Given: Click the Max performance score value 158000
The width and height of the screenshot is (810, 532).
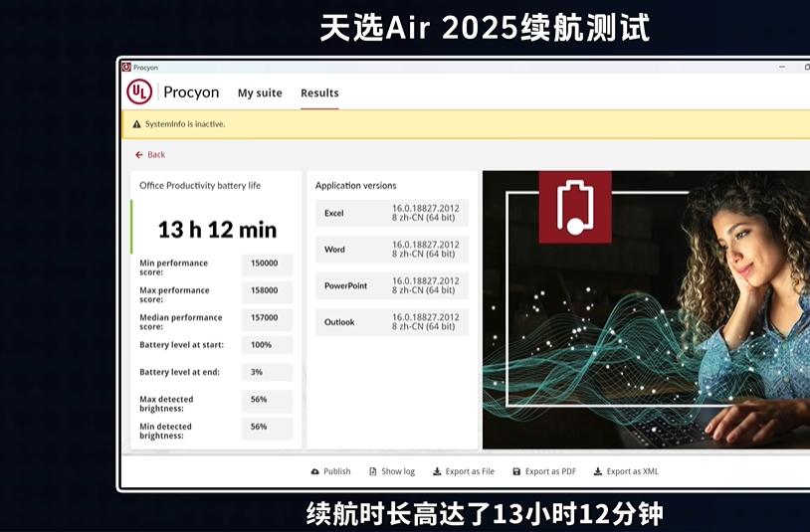Looking at the screenshot, I should click(267, 292).
